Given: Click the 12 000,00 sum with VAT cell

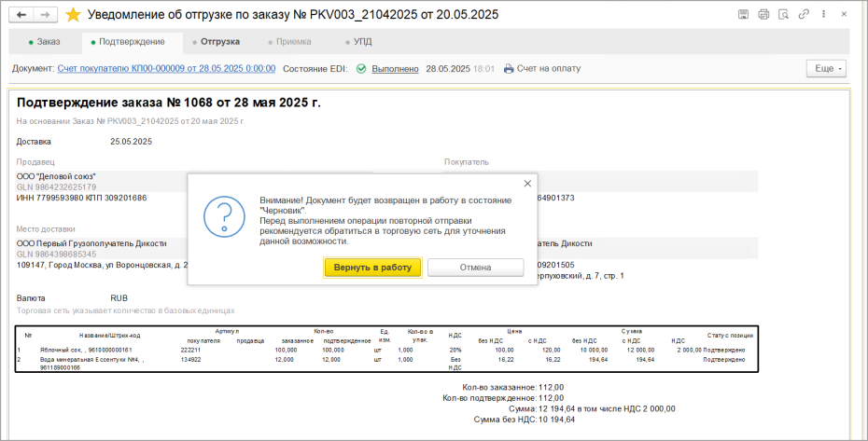Looking at the screenshot, I should tap(640, 351).
